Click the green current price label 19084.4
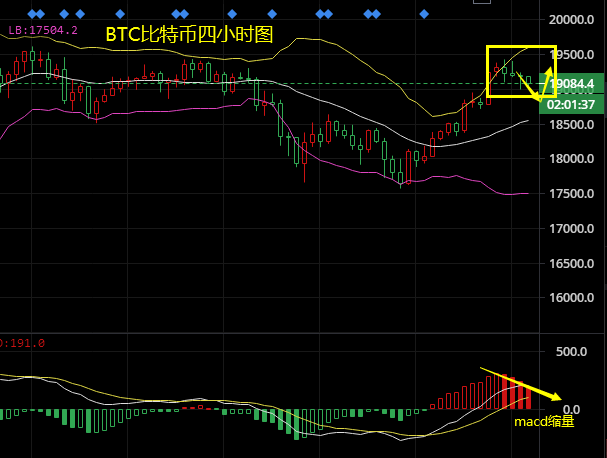The width and height of the screenshot is (607, 458). (x=571, y=84)
